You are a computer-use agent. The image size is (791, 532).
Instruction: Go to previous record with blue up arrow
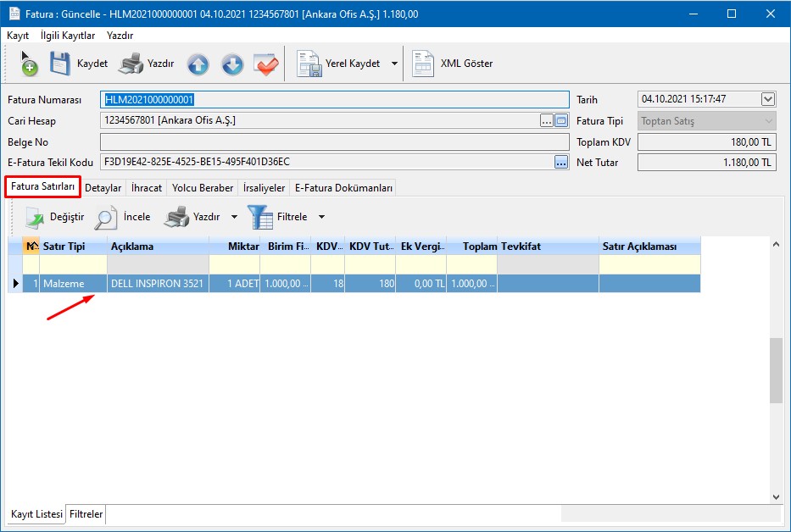[x=198, y=64]
